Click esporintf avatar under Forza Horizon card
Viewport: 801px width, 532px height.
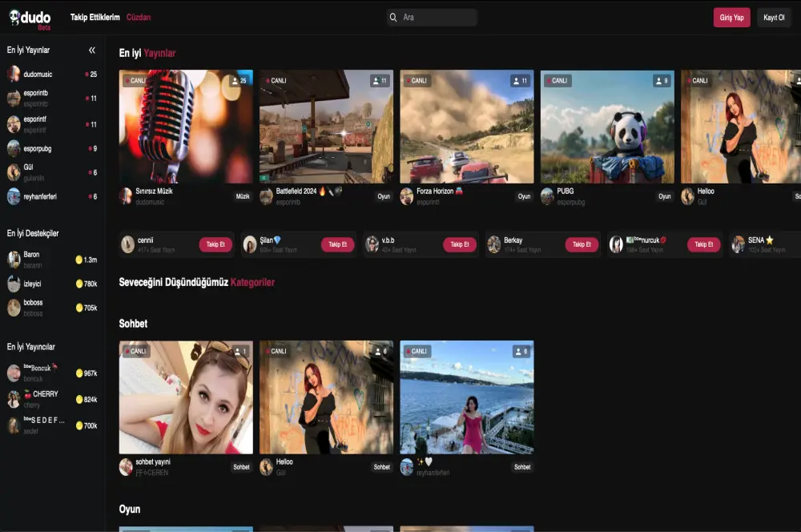[407, 196]
